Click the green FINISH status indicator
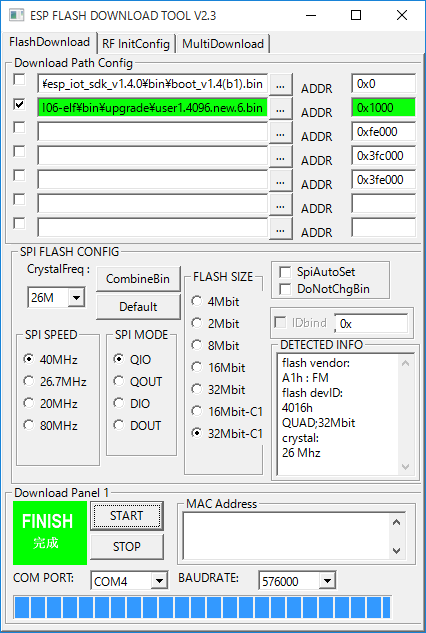Image resolution: width=426 pixels, height=633 pixels. point(50,533)
